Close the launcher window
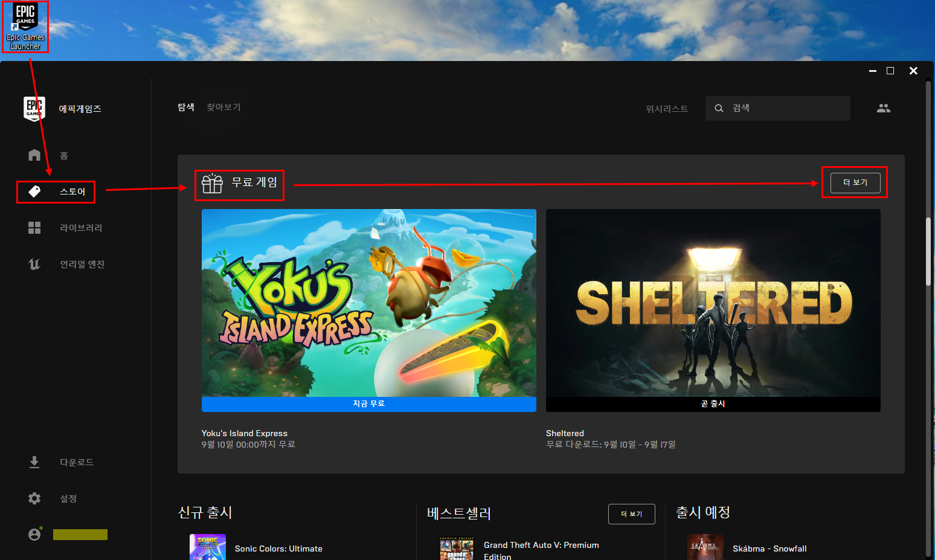Viewport: 935px width, 560px height. click(913, 71)
